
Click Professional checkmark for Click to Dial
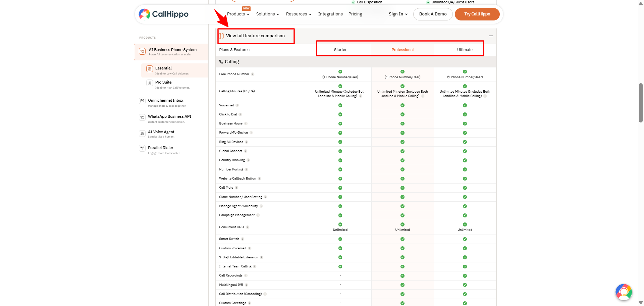402,114
